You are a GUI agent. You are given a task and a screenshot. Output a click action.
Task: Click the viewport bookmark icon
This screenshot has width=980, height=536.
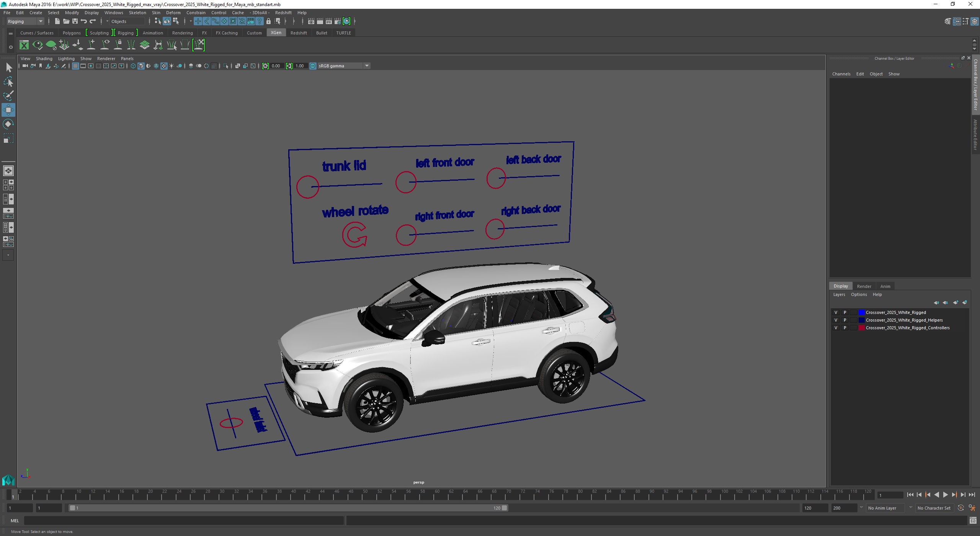click(41, 66)
